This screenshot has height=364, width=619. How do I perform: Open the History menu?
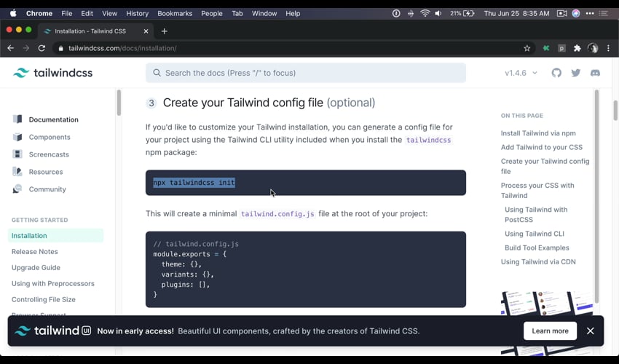[137, 13]
